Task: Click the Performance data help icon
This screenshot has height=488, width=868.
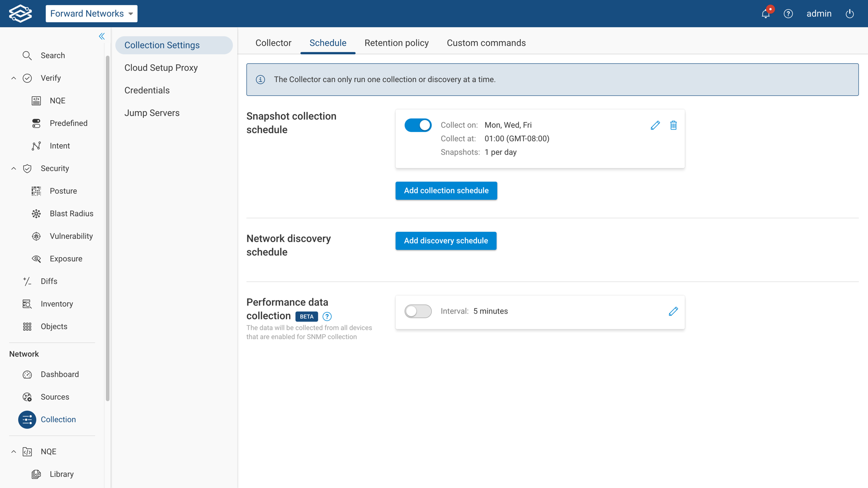Action: pos(327,316)
